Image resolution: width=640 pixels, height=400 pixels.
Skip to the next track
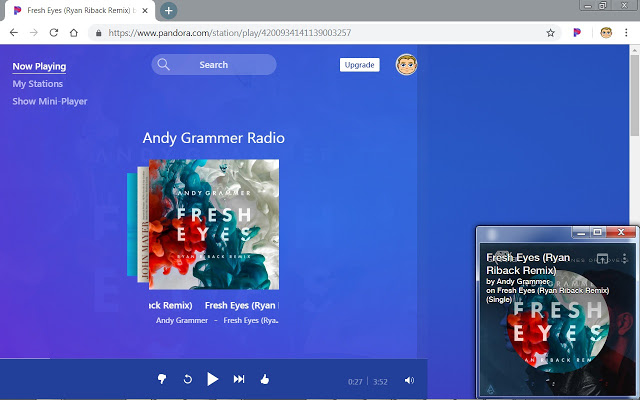pyautogui.click(x=239, y=379)
